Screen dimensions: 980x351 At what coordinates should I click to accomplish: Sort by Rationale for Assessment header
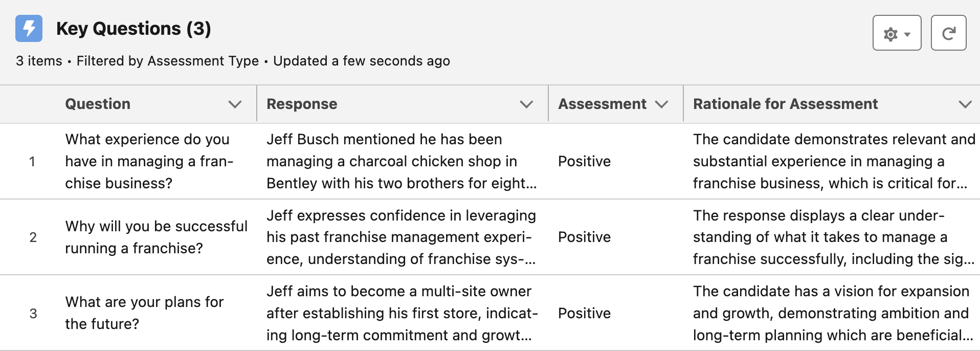[x=785, y=104]
